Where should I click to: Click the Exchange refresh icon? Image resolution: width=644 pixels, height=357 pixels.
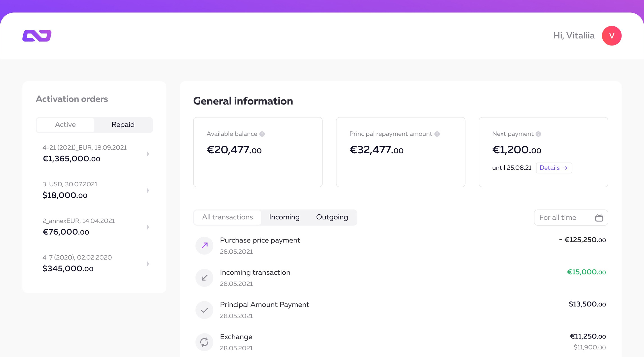click(204, 342)
